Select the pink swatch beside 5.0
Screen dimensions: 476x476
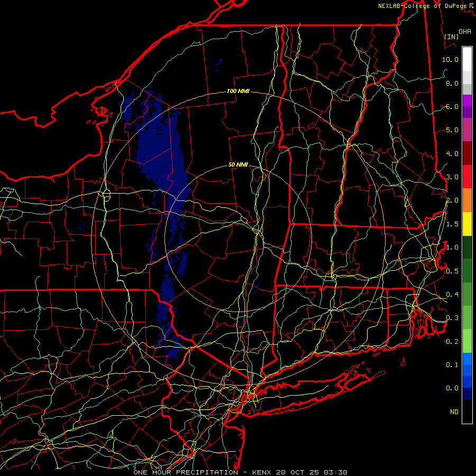click(467, 130)
